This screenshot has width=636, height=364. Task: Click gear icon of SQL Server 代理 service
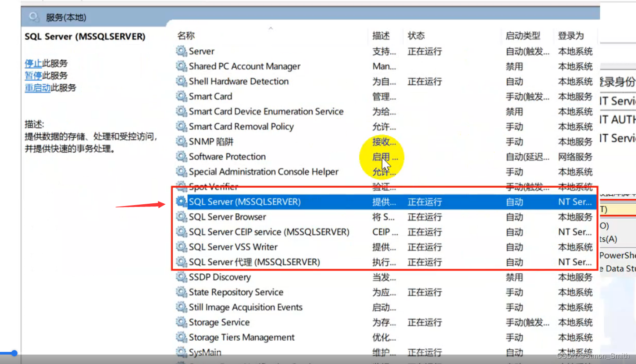click(181, 262)
